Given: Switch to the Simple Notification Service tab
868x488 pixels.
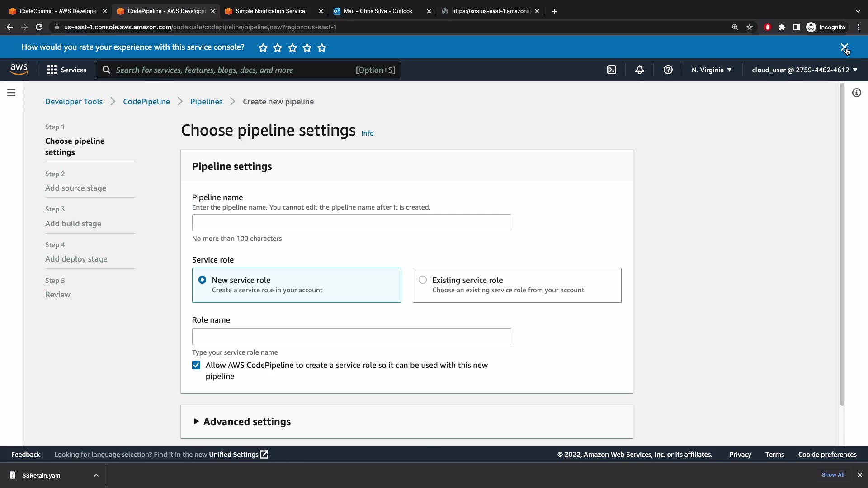Looking at the screenshot, I should coord(270,11).
